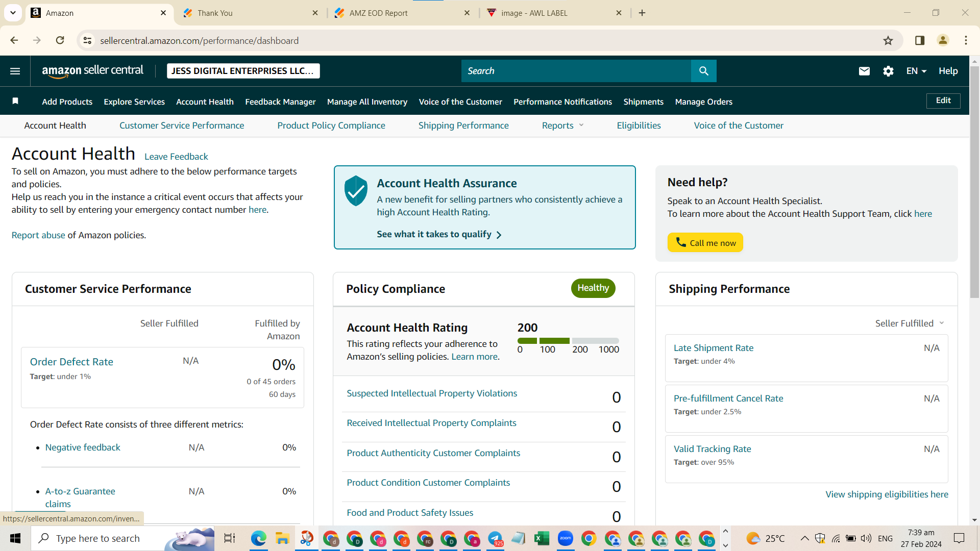Click the Leave Feedback link
This screenshot has width=980, height=551.
coord(176,157)
